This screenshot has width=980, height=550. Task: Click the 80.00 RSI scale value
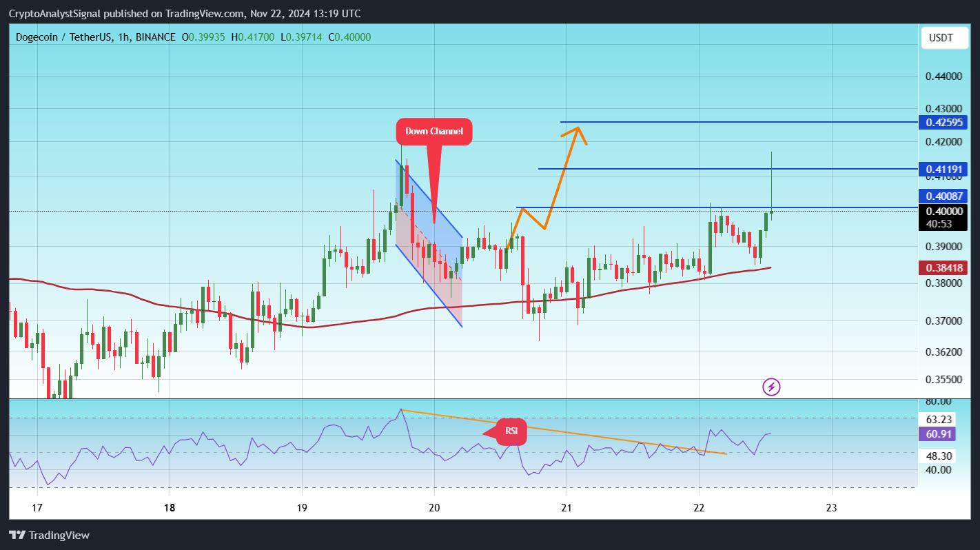point(938,401)
